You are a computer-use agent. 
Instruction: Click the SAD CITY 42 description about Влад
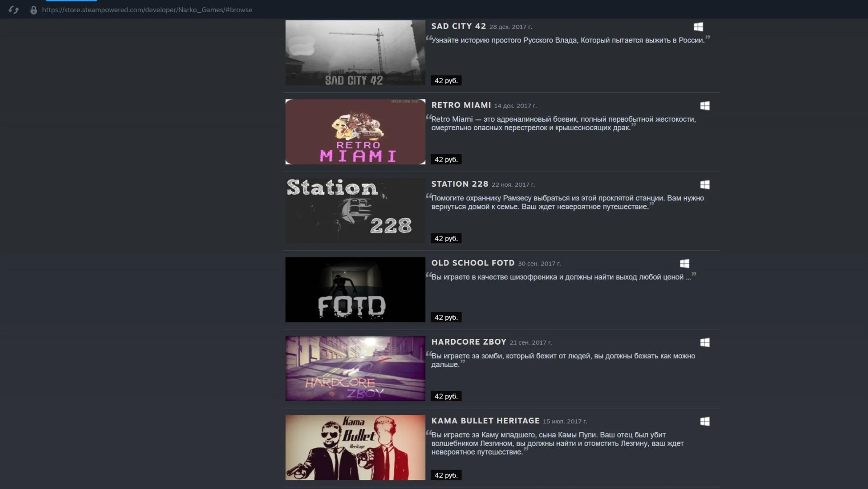(x=568, y=40)
